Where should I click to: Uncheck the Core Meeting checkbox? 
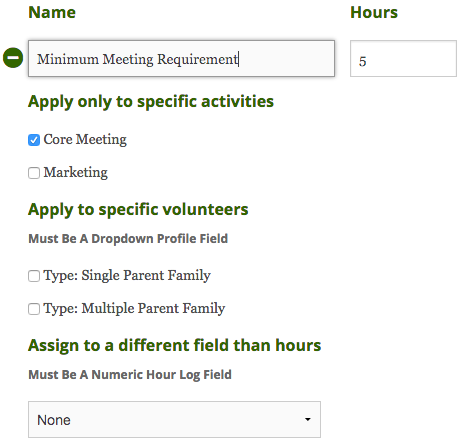[x=34, y=140]
